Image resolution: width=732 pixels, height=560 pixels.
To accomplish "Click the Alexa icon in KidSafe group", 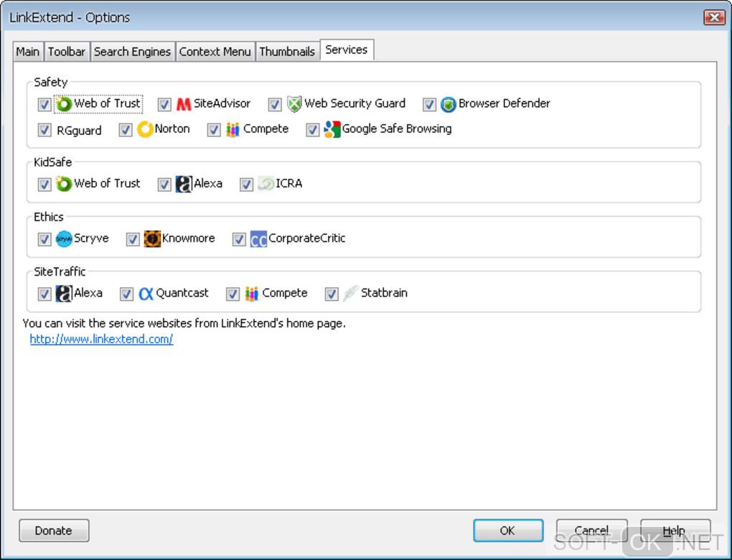I will click(184, 184).
